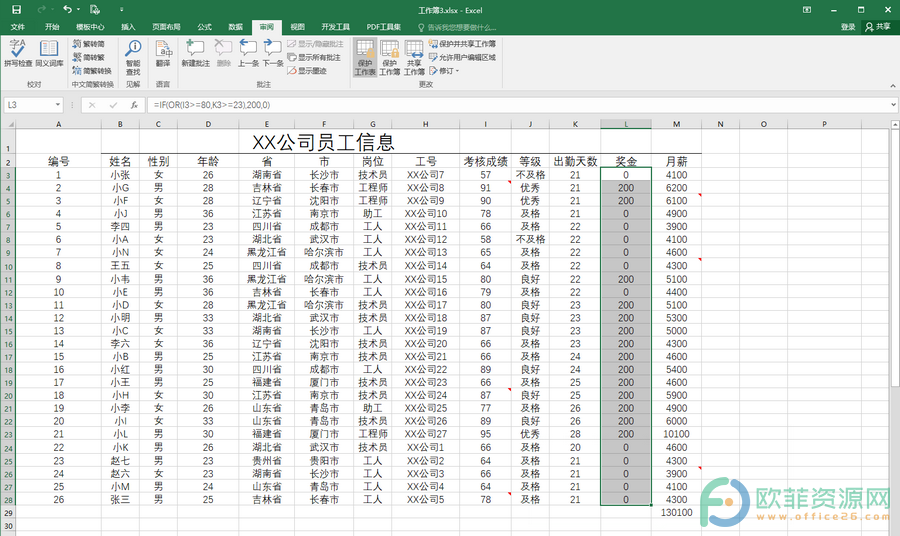The height and width of the screenshot is (536, 900).
Task: Click the 共享 share button
Action: 878,27
